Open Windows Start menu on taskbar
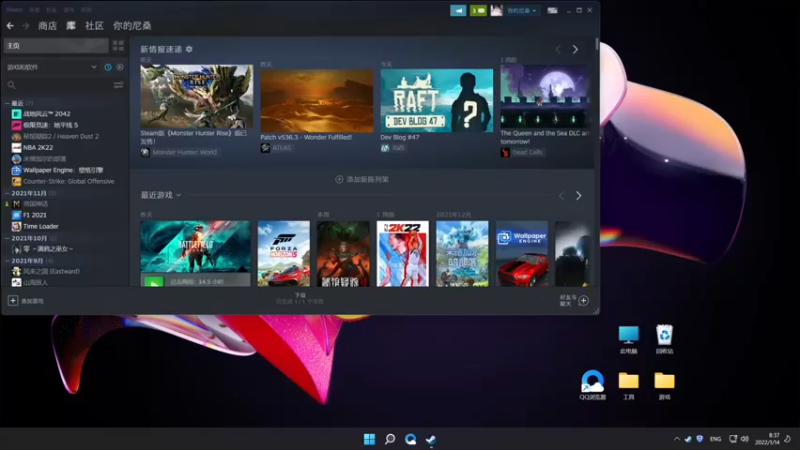This screenshot has width=800, height=450. (x=369, y=439)
